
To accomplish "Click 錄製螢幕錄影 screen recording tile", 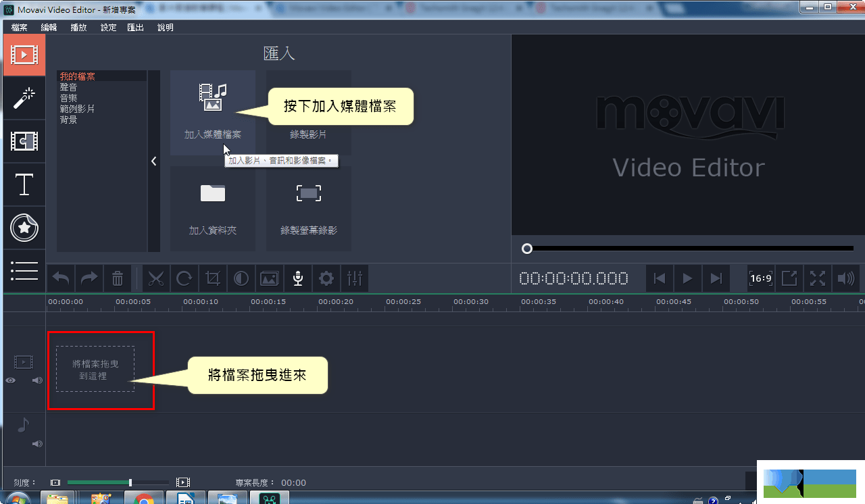I will click(x=309, y=209).
